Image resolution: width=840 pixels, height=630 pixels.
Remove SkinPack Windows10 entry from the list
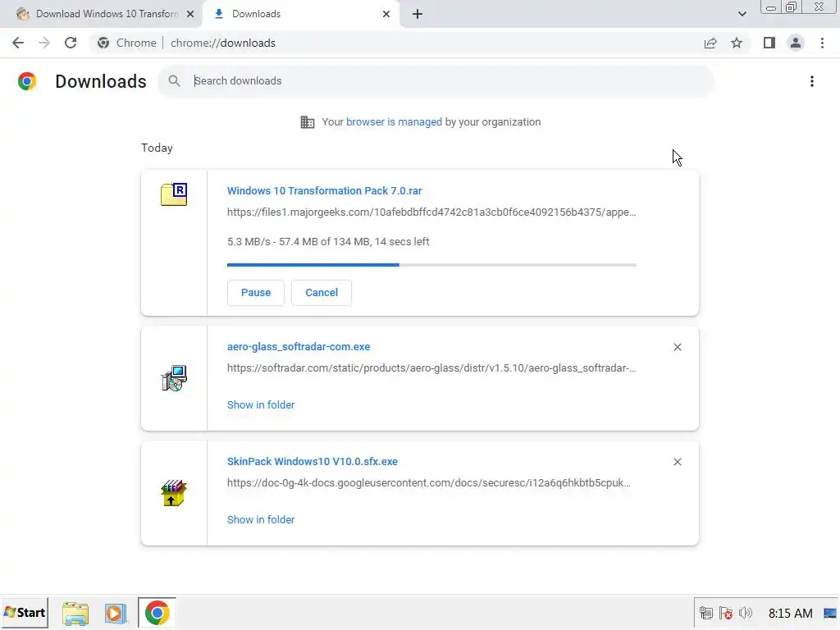coord(678,462)
